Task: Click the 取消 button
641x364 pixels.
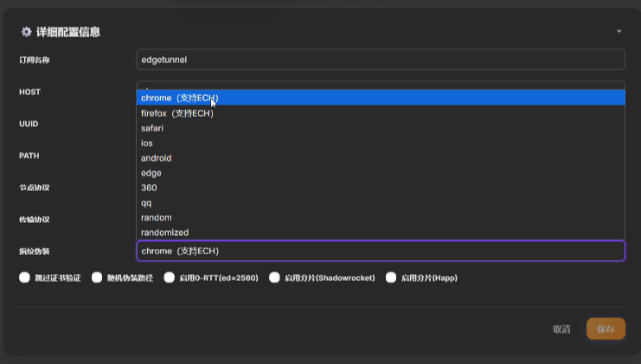Action: (x=561, y=329)
